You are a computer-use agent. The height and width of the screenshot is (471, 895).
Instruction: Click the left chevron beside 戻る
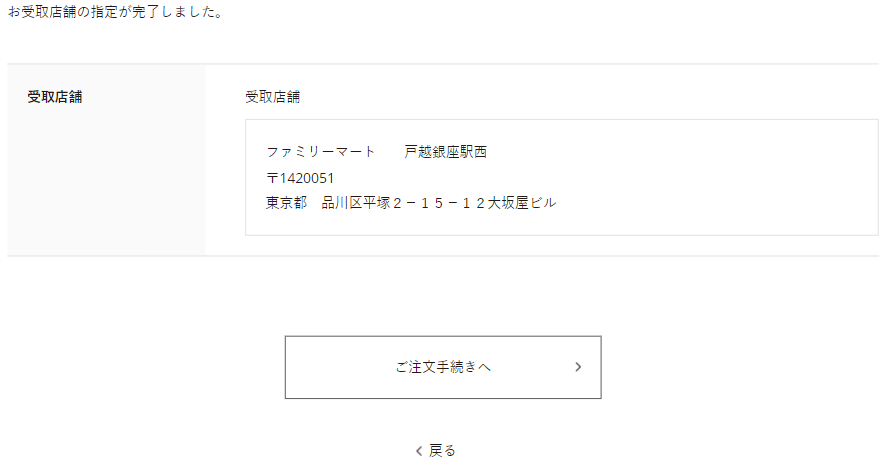tap(419, 451)
